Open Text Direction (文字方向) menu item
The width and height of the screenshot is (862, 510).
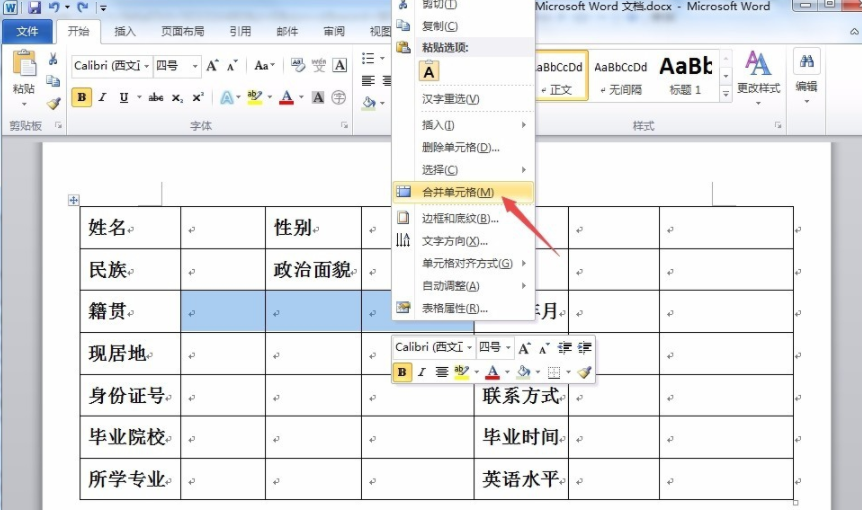click(x=462, y=241)
